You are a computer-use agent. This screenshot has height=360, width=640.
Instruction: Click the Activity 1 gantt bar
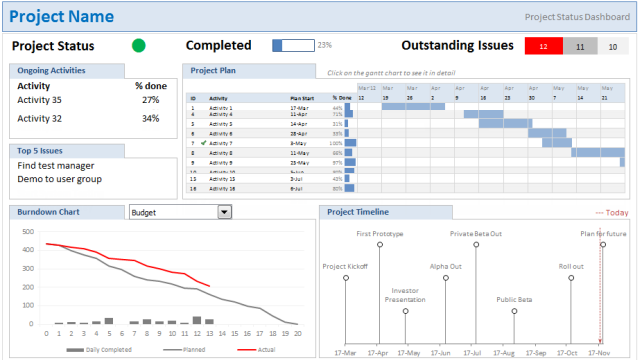(x=413, y=107)
